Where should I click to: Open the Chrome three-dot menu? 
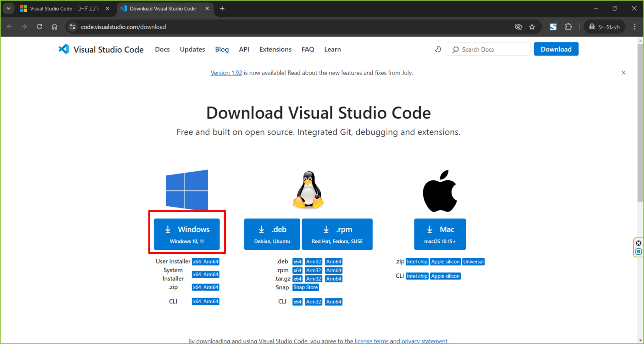click(x=635, y=27)
